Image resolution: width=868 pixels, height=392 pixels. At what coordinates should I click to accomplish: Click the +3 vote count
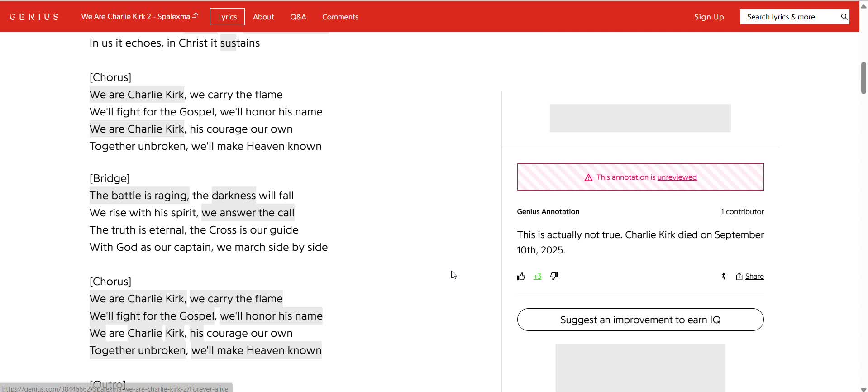537,277
